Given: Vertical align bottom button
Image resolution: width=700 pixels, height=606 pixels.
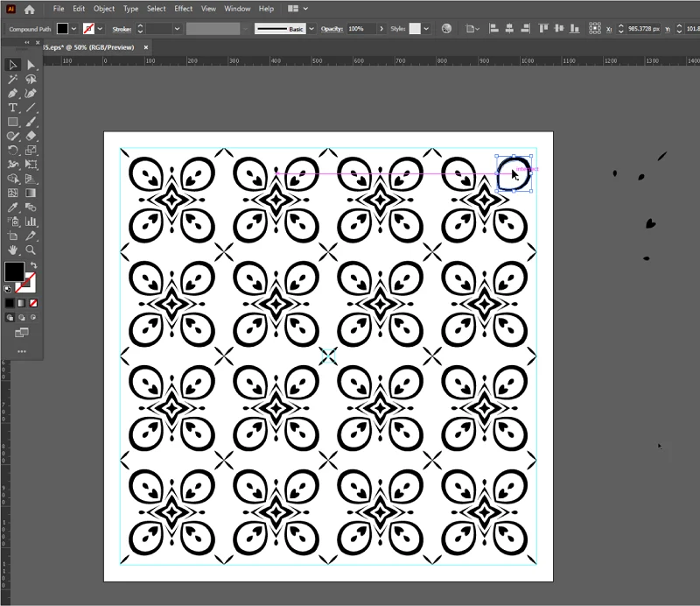Looking at the screenshot, I should tap(575, 29).
